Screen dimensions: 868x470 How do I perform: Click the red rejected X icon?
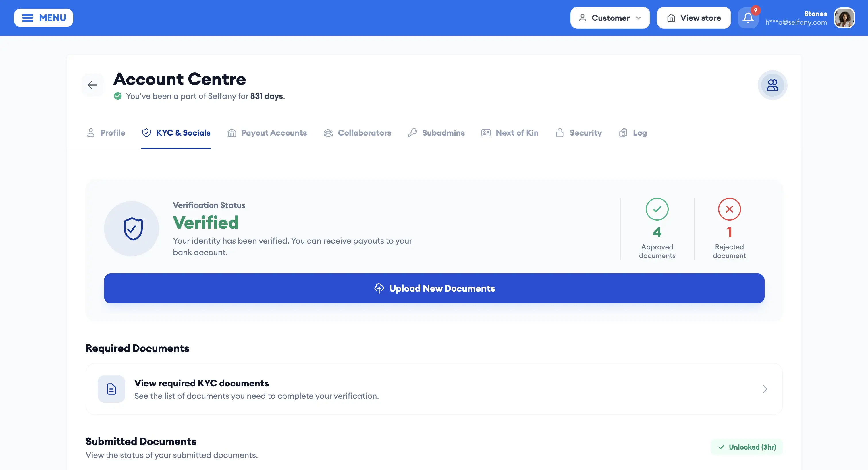730,209
